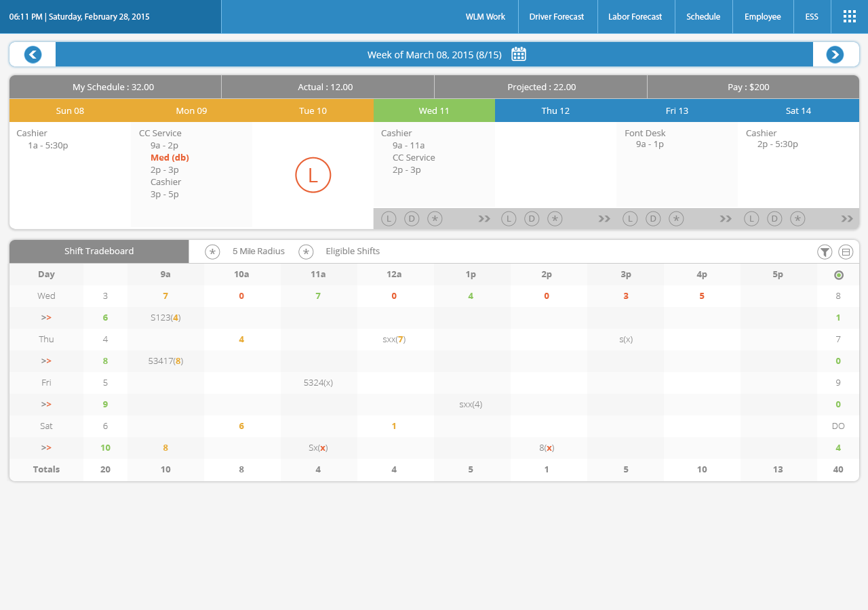Open the calendar date picker icon
The height and width of the screenshot is (610, 868).
(519, 54)
